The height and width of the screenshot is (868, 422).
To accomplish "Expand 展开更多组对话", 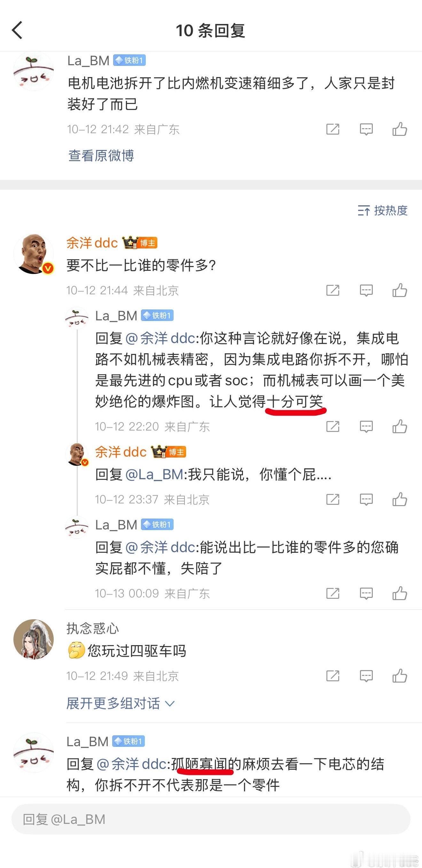I will [120, 704].
